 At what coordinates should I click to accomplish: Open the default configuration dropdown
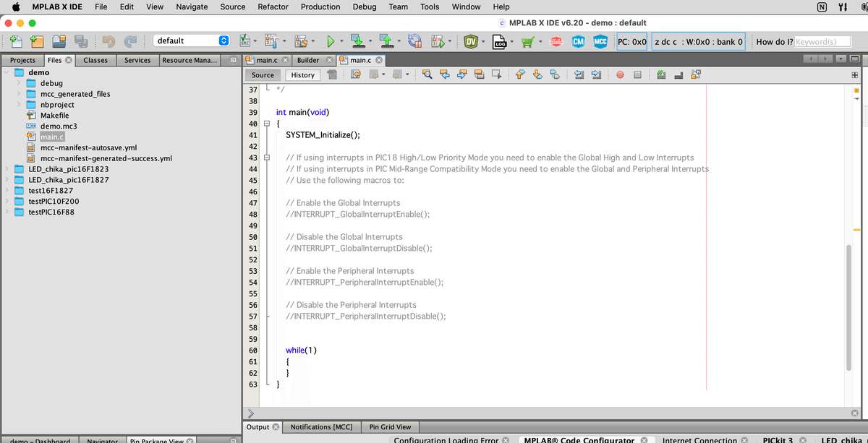point(191,40)
